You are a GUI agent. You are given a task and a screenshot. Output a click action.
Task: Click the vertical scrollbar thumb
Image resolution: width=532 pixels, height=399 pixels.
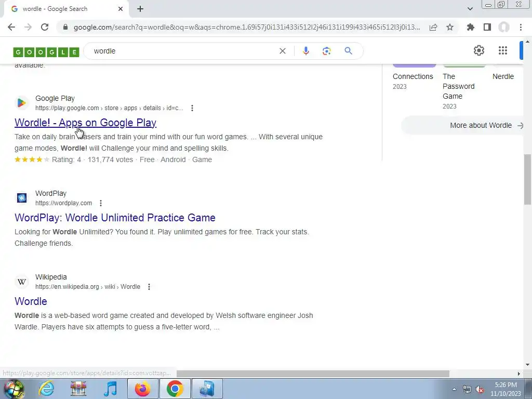527,179
